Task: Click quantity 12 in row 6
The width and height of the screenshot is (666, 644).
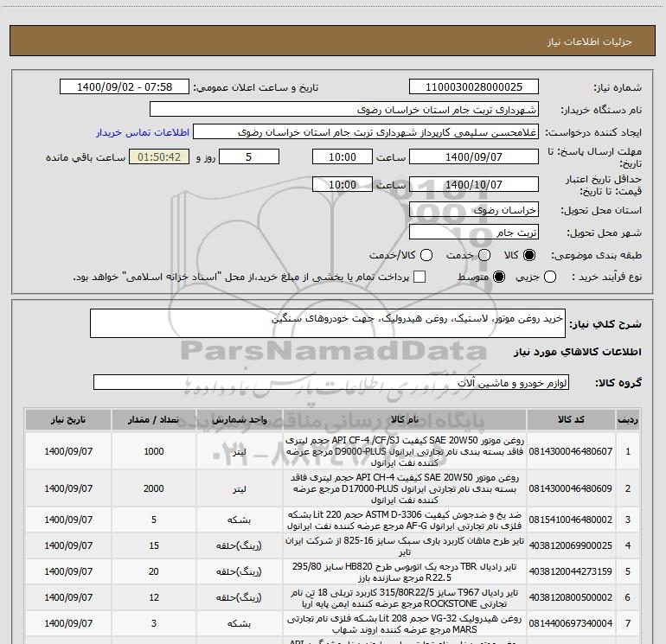Action: (154, 597)
